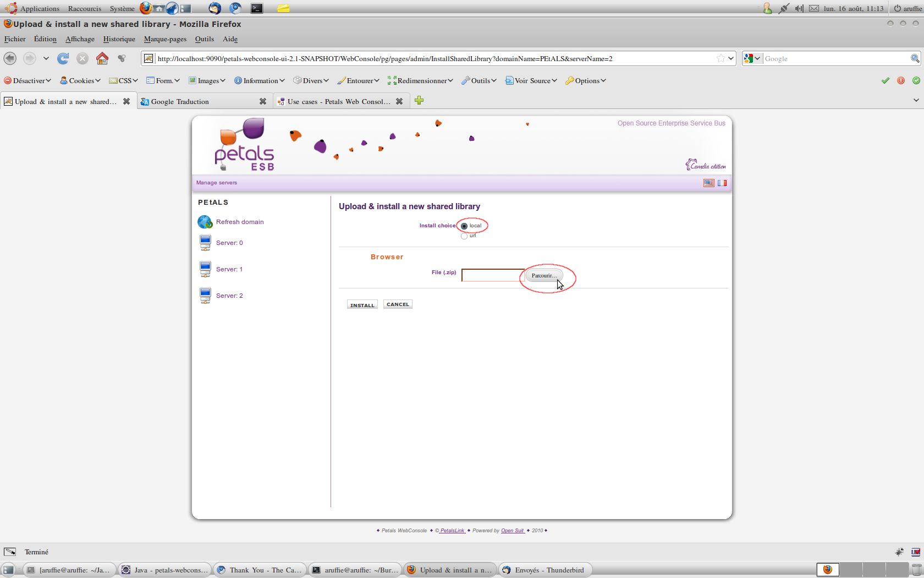The height and width of the screenshot is (578, 924).
Task: Reload the page with the refresh icon
Action: (x=63, y=58)
